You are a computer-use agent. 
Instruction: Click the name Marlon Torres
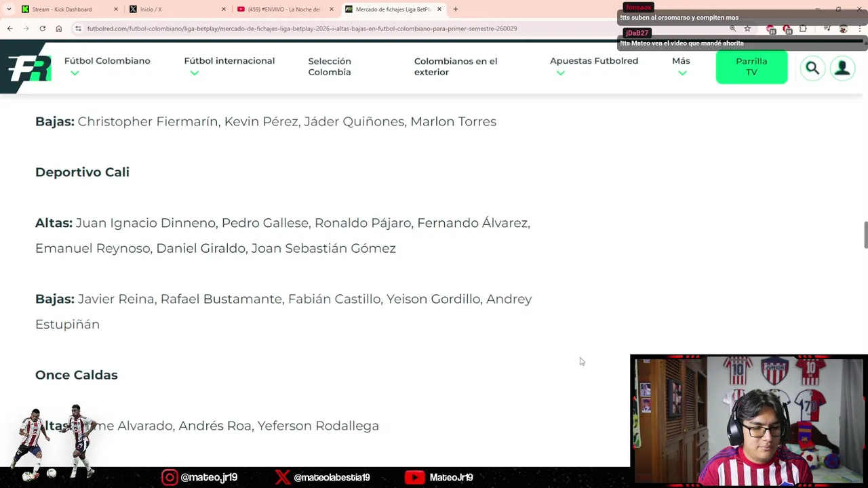tap(453, 121)
